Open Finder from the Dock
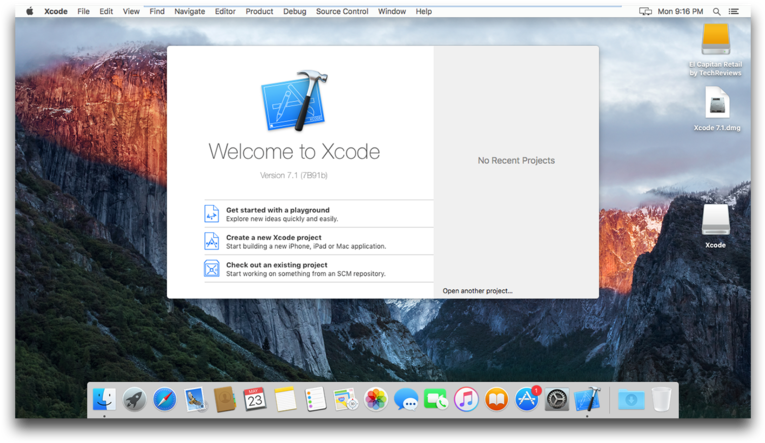This screenshot has width=765, height=443. (x=104, y=400)
